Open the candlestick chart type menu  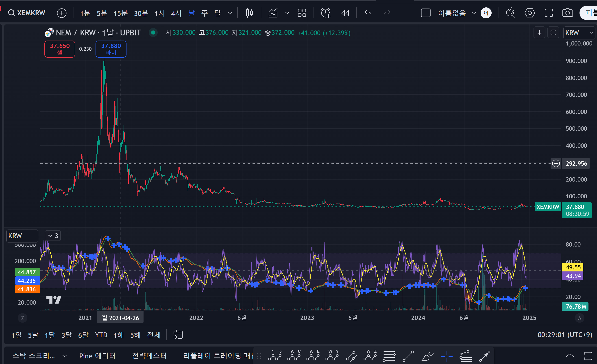249,13
